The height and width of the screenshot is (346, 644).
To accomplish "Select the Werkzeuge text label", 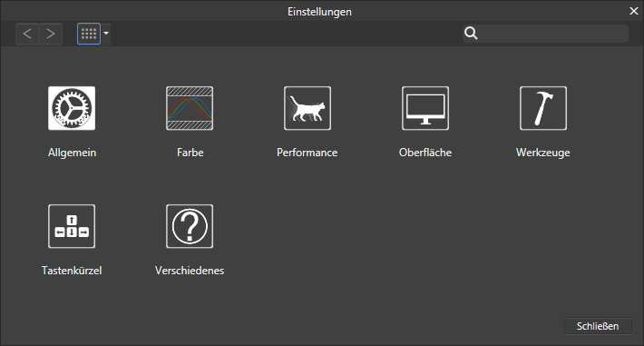I will (543, 153).
